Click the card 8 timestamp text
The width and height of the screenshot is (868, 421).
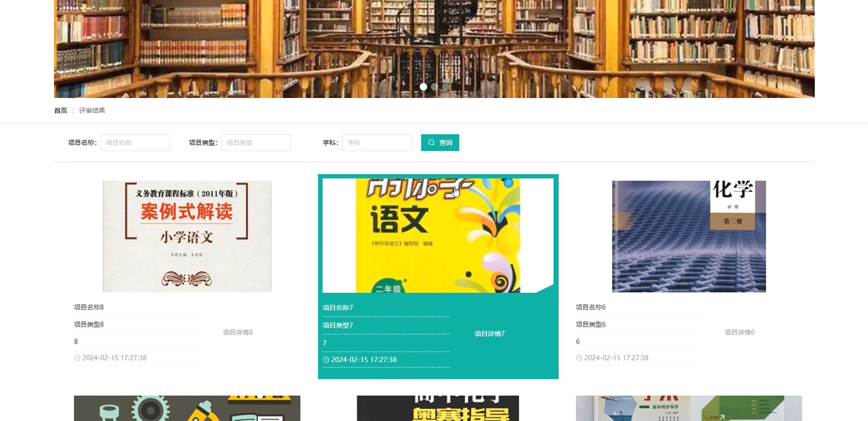(114, 357)
